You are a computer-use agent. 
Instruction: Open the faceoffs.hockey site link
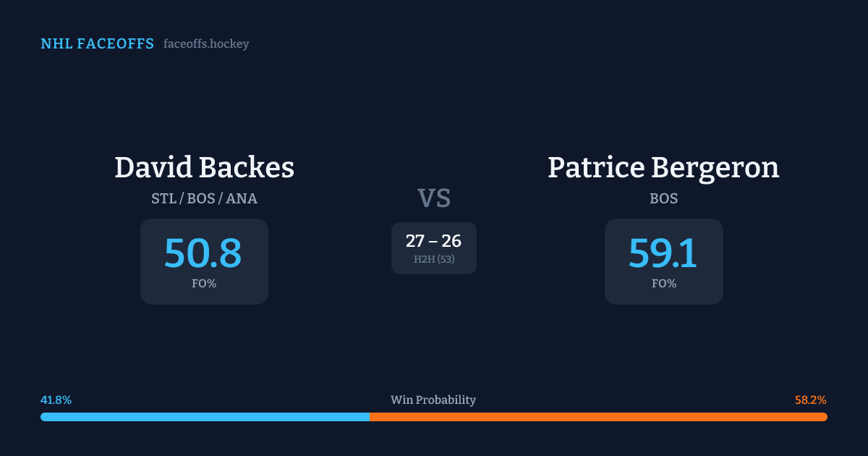206,44
